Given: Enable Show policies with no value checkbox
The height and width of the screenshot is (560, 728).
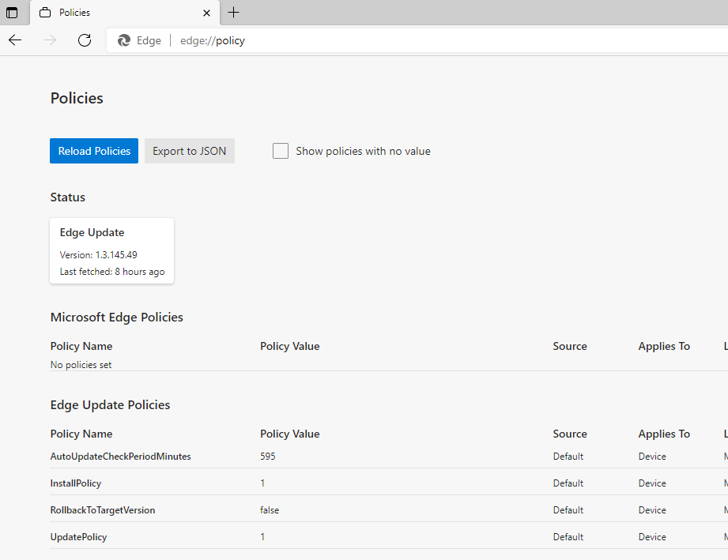Looking at the screenshot, I should click(281, 151).
